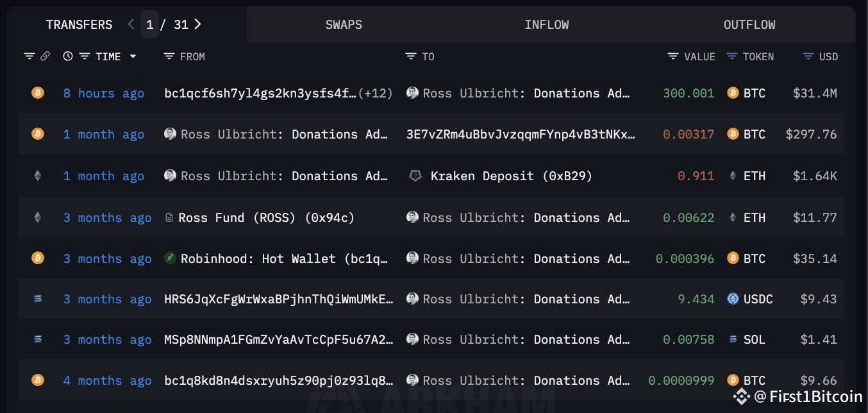Open the TIME column filter
868x413 pixels.
(84, 56)
